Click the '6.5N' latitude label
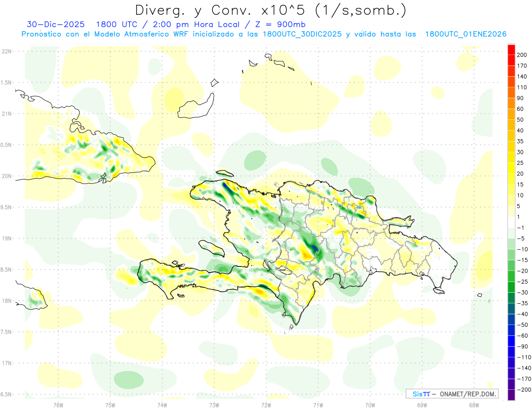The image size is (532, 411). coord(7,394)
